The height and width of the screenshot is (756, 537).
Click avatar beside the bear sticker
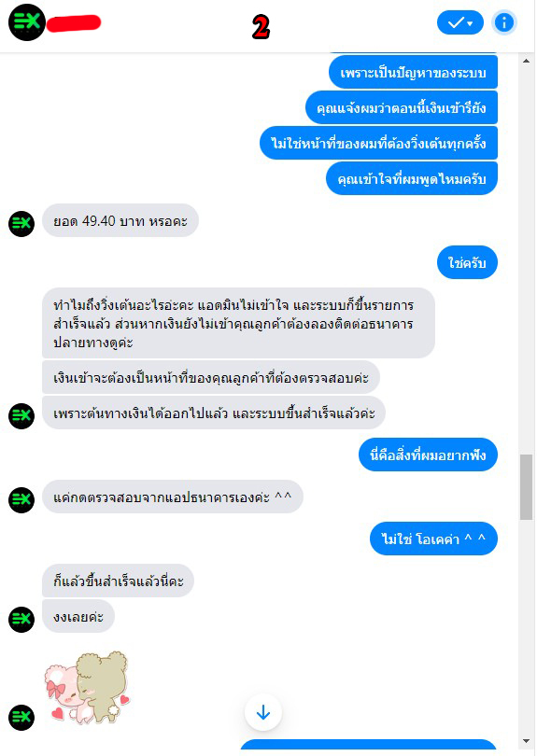[21, 717]
